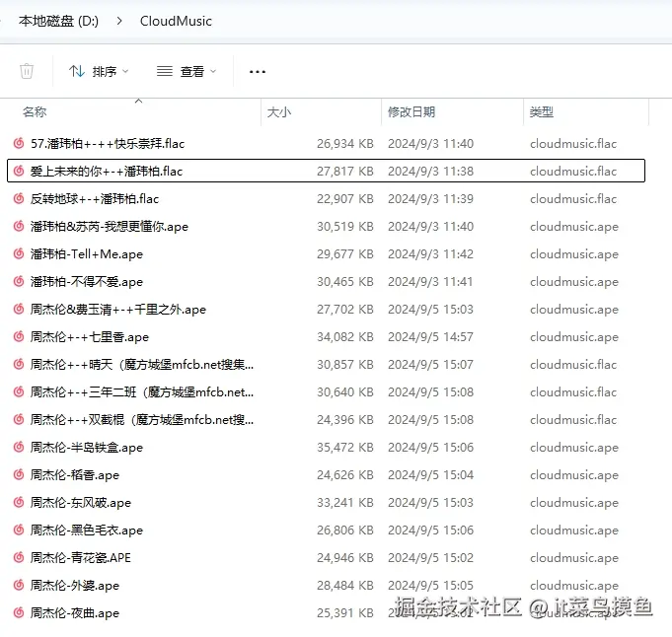The height and width of the screenshot is (637, 672).
Task: Sort by the 大小 column header
Action: point(279,112)
